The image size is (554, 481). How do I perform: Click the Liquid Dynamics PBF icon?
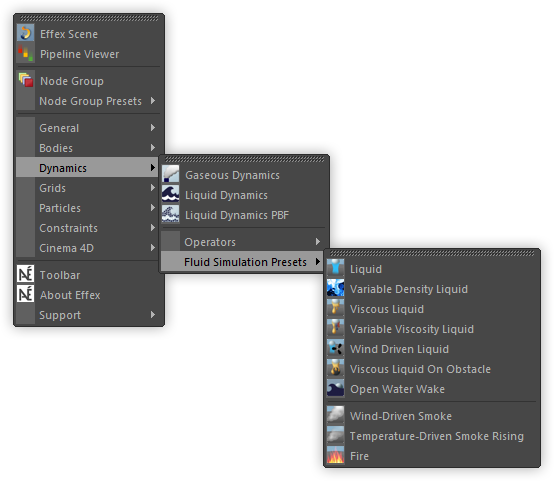point(170,215)
